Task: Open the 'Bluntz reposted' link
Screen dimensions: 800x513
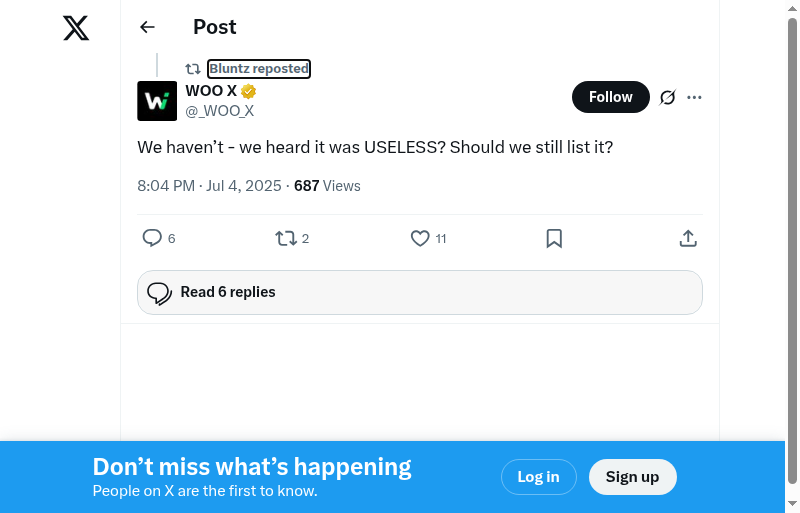Action: [x=259, y=69]
